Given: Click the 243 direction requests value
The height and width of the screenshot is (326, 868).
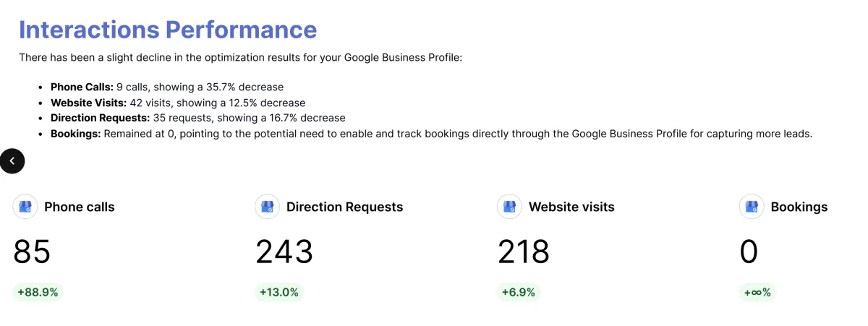Looking at the screenshot, I should pyautogui.click(x=284, y=252).
